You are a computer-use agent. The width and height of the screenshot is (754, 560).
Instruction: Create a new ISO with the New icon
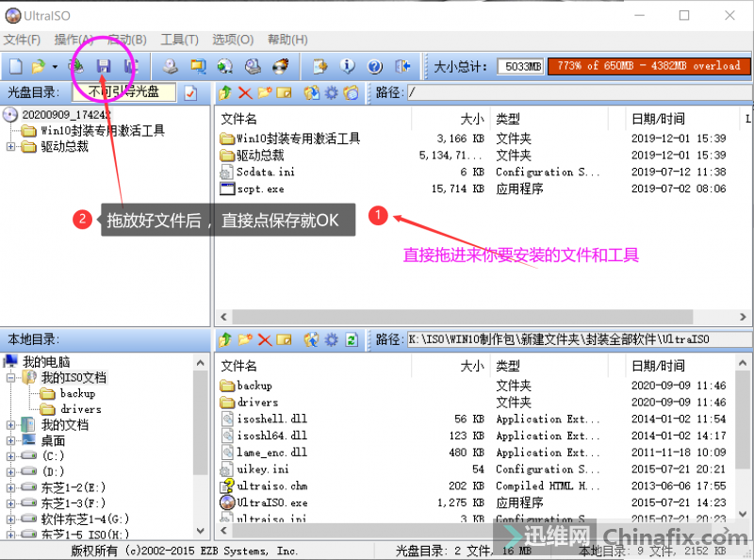coord(16,66)
